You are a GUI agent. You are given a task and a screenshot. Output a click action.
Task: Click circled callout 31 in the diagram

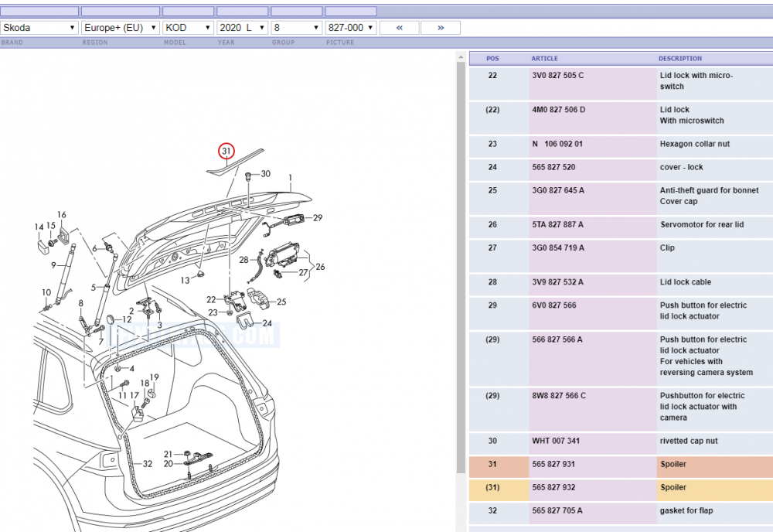[x=226, y=151]
